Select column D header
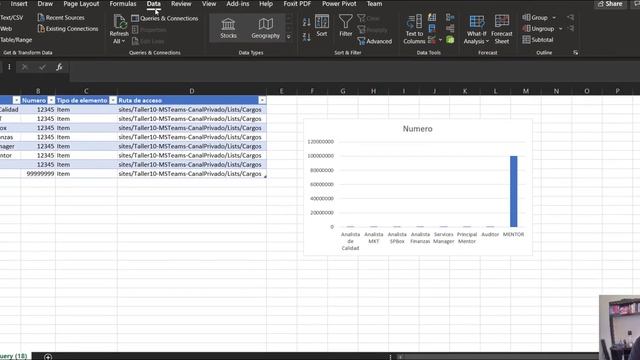Viewport: 640px width, 360px height. coord(192,91)
